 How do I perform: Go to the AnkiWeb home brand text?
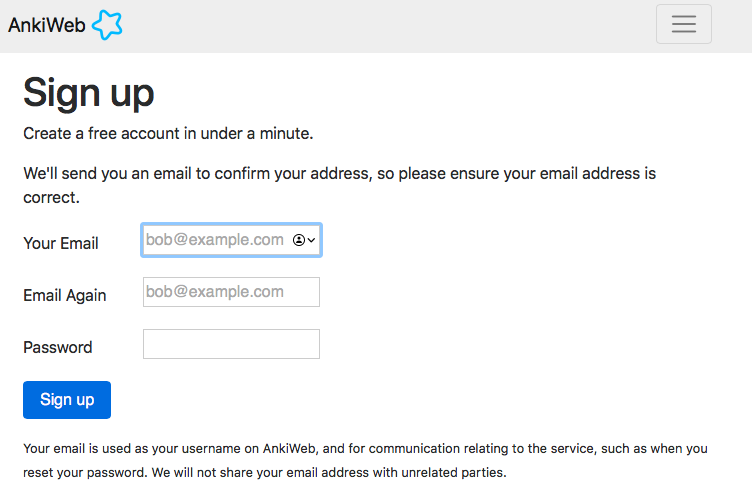coord(47,25)
